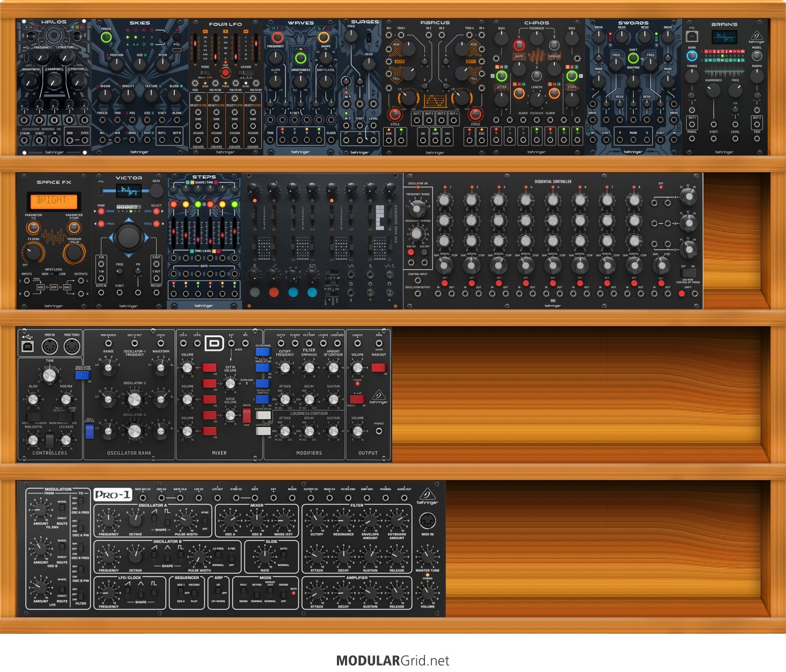786x672 pixels.
Task: Click the red XMOD button on Victor
Action: [101, 211]
